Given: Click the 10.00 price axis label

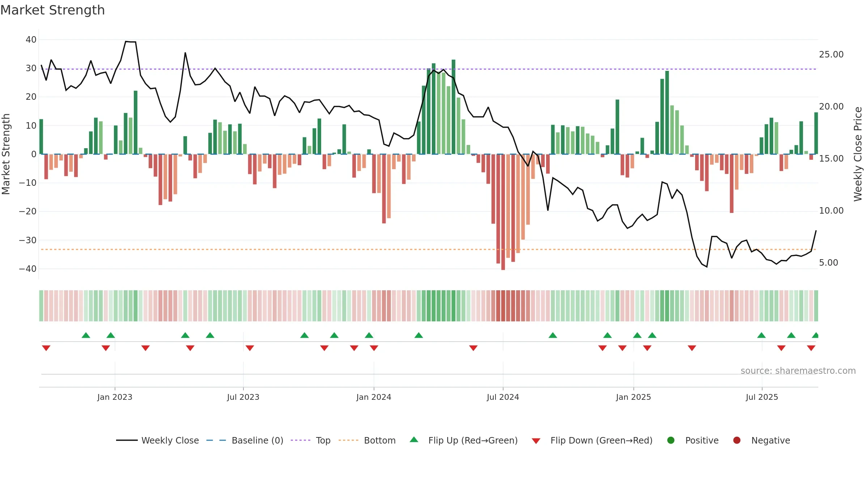Looking at the screenshot, I should pos(831,211).
